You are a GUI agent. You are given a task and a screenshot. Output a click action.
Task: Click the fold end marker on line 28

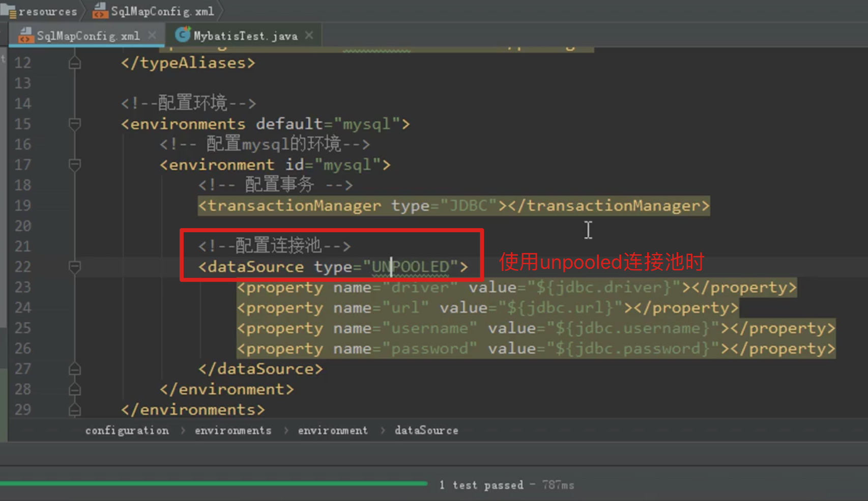(75, 389)
